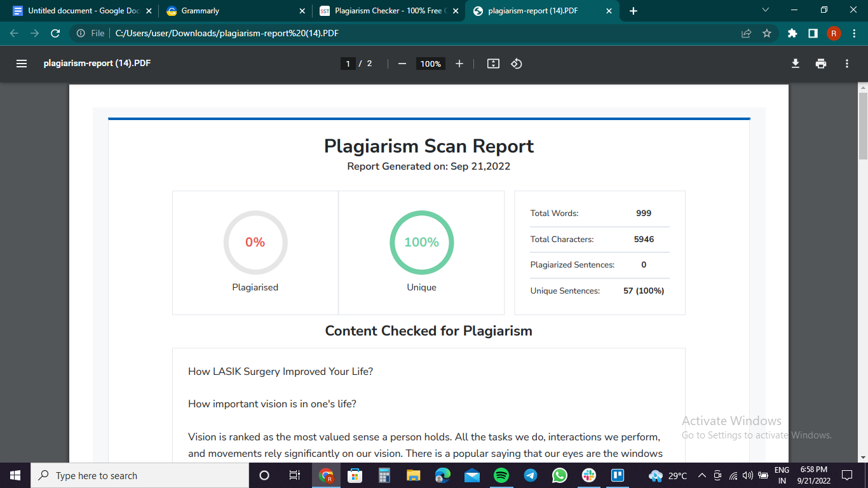Open the Wi-Fi network settings icon
Image resolution: width=868 pixels, height=488 pixels.
click(x=733, y=475)
